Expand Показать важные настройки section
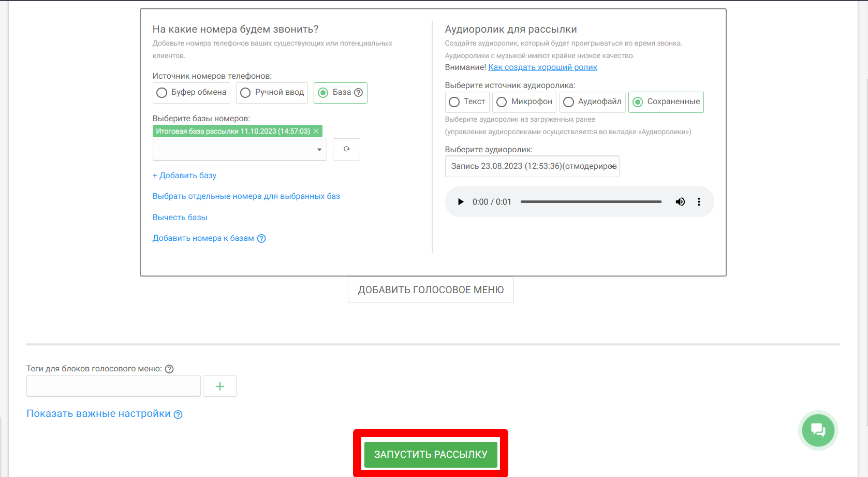This screenshot has height=477, width=868. [x=98, y=414]
